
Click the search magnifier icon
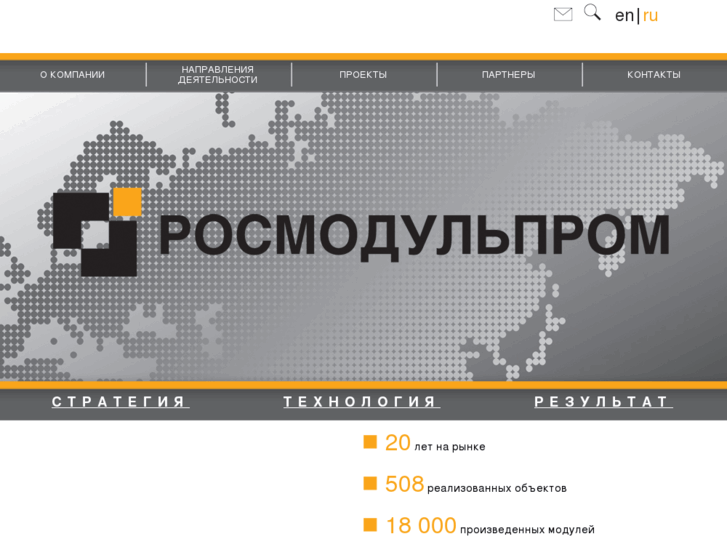592,12
